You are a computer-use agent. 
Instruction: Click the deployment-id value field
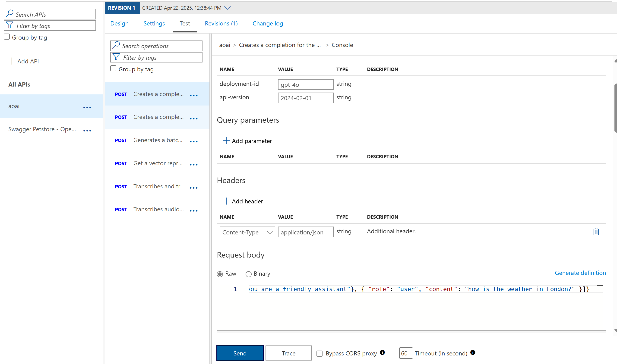(305, 84)
